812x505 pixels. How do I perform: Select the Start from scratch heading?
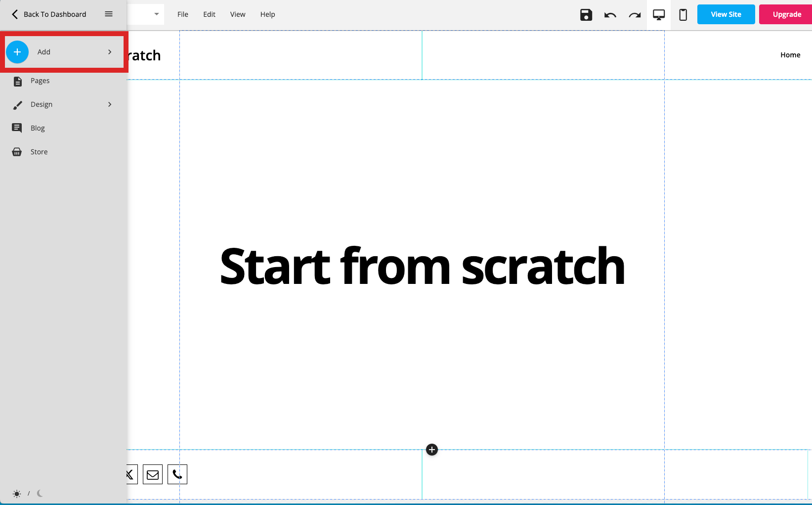coord(423,267)
